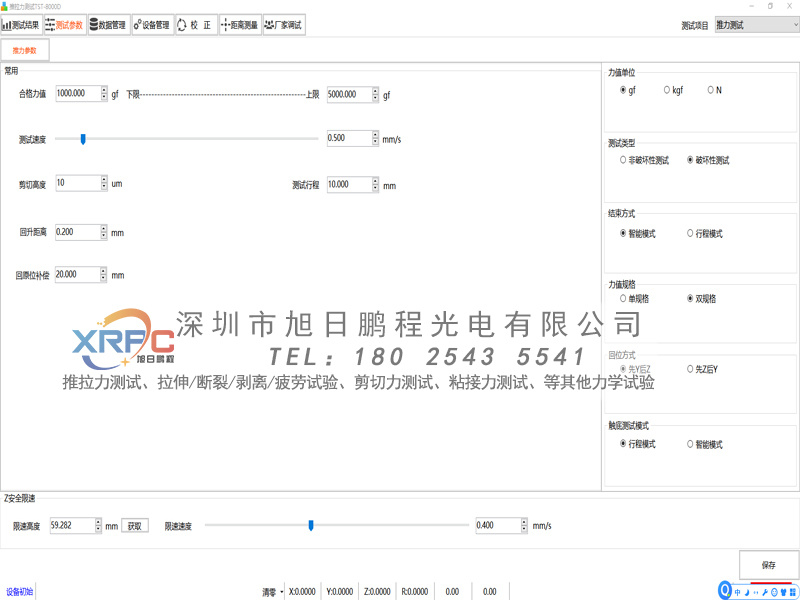Click the moon icon in the input toolbar
The height and width of the screenshot is (600, 800).
(747, 592)
